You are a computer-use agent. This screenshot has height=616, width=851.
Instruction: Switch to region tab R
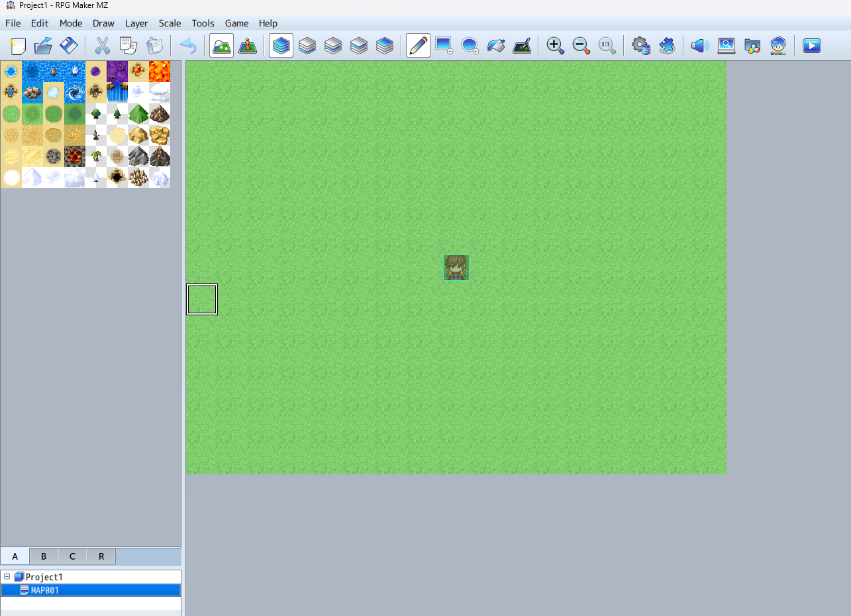(x=101, y=556)
